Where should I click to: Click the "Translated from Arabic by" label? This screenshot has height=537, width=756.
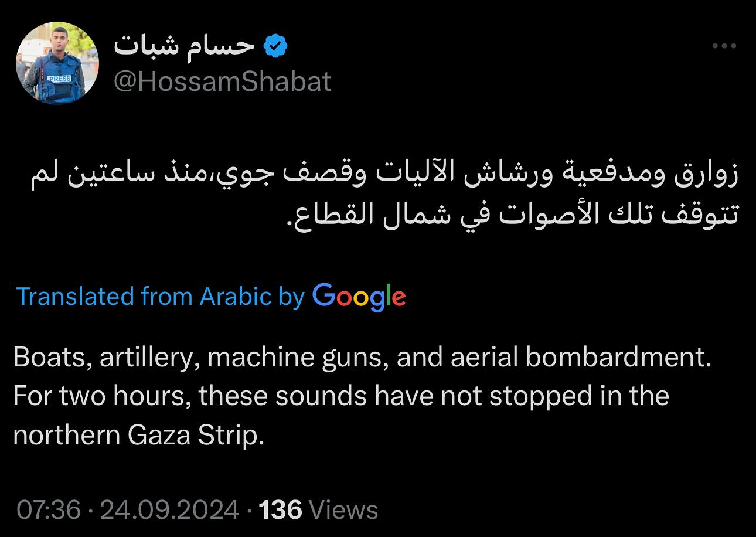(x=160, y=297)
